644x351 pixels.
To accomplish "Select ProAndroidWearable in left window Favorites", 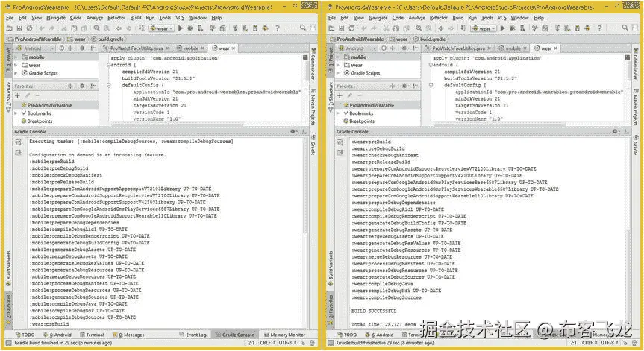I will (x=56, y=105).
